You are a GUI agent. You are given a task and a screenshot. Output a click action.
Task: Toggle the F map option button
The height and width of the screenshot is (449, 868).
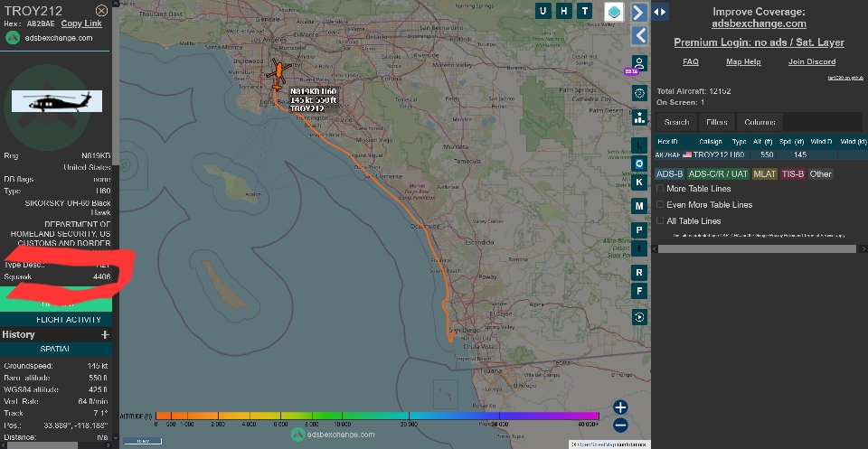[x=639, y=291]
